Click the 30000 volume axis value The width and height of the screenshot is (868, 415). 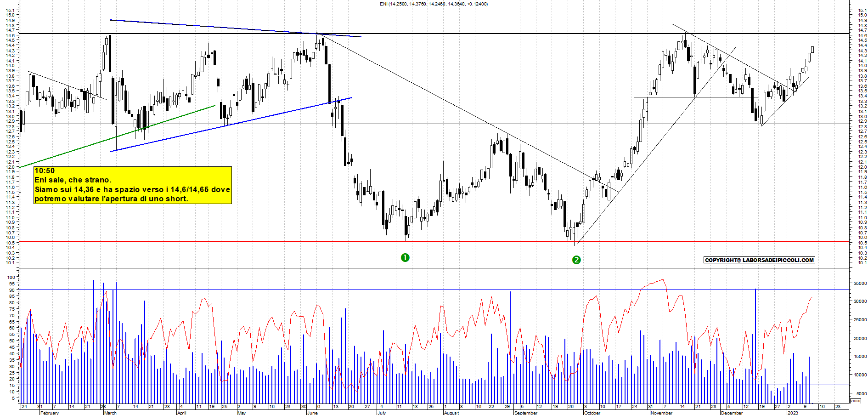pyautogui.click(x=860, y=301)
